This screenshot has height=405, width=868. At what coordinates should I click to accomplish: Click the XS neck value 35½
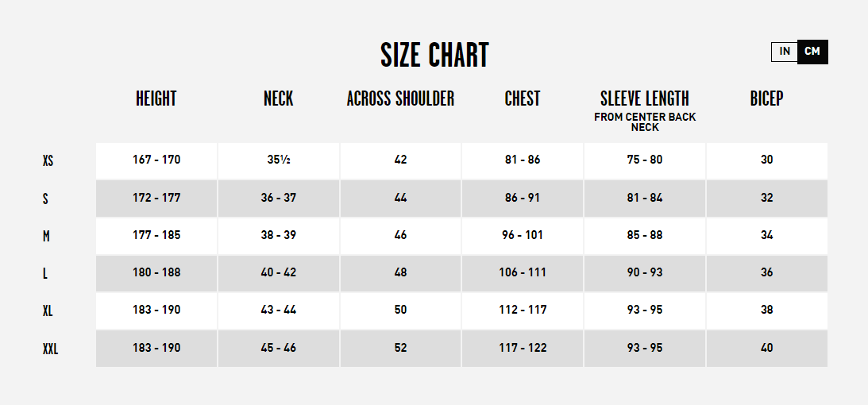click(279, 160)
